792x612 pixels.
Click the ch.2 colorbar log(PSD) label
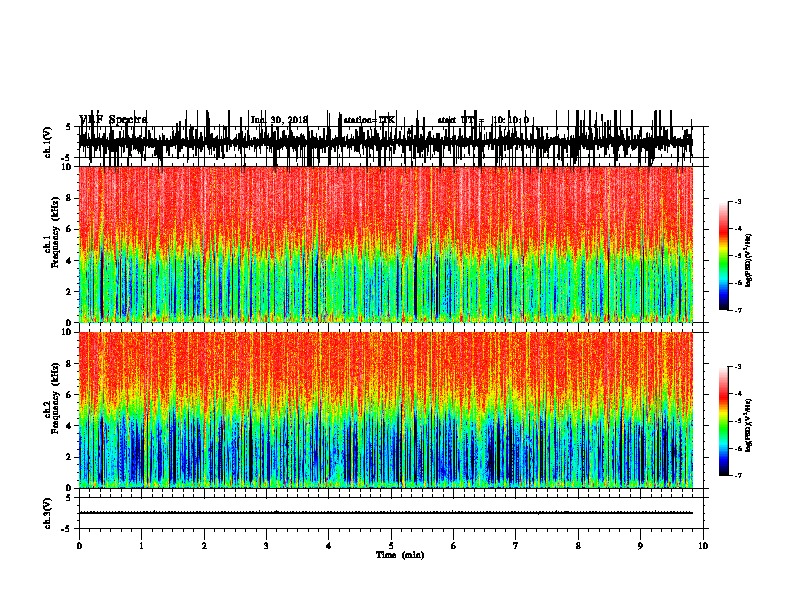[x=748, y=425]
